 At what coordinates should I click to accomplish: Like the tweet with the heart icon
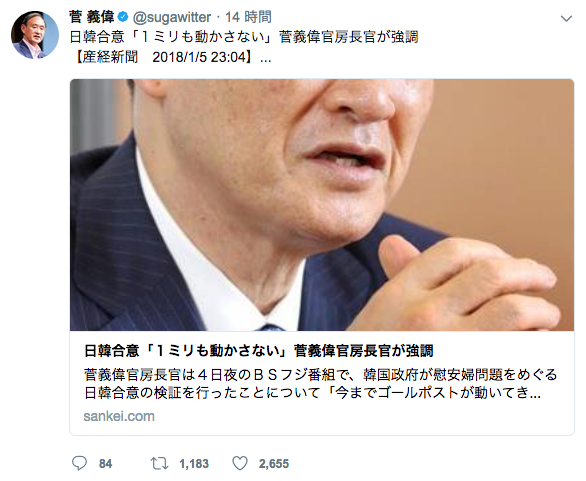[x=240, y=463]
